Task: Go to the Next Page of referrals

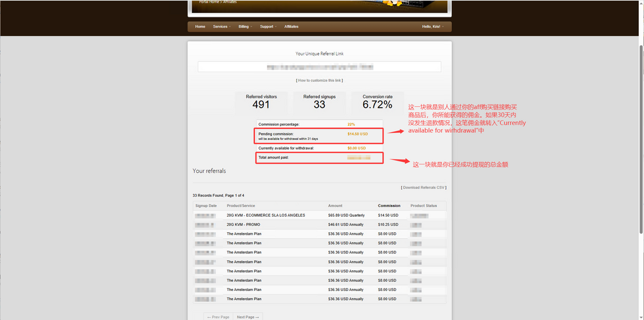Action: coord(248,317)
